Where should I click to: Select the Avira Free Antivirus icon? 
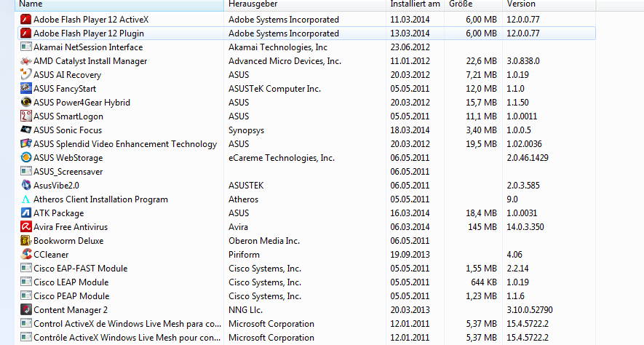26,226
